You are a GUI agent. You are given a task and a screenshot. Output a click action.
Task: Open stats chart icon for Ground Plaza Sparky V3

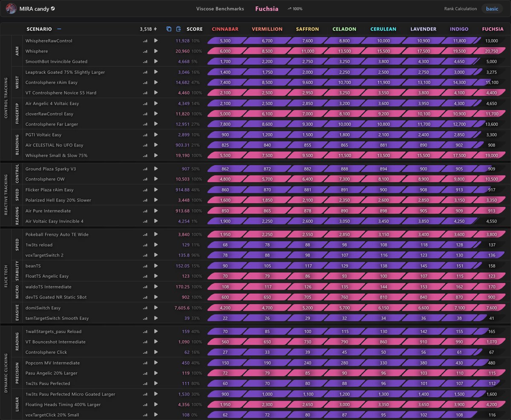point(145,169)
